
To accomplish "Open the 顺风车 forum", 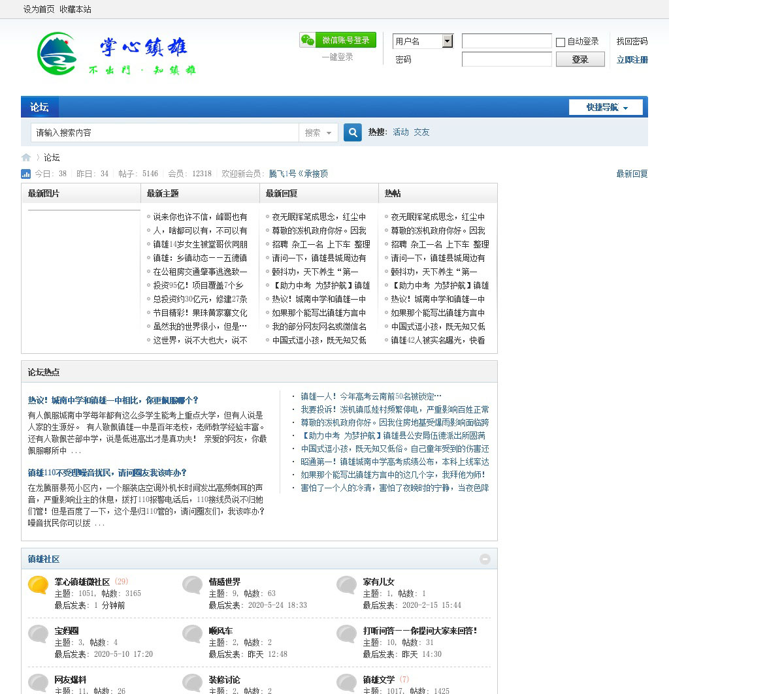I will point(221,631).
